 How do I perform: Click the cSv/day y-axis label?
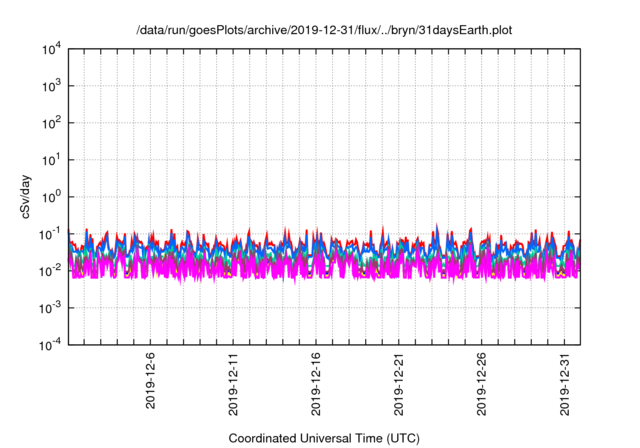tap(24, 196)
